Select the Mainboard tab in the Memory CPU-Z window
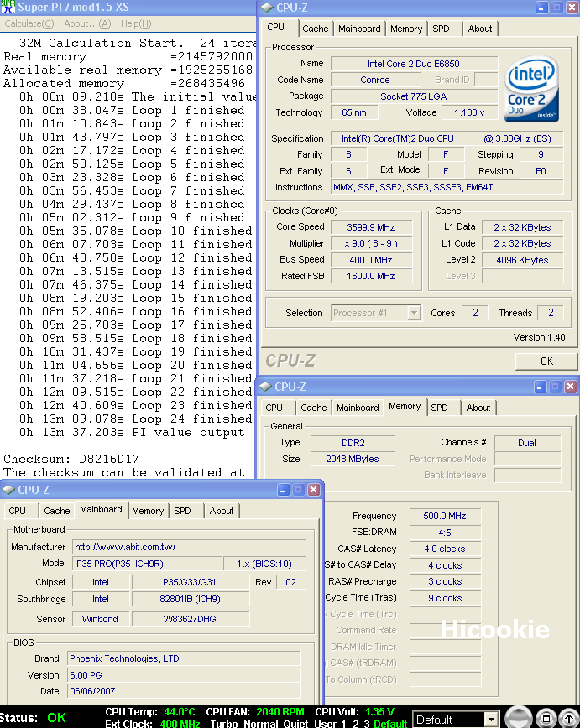This screenshot has width=580, height=728. (x=358, y=408)
